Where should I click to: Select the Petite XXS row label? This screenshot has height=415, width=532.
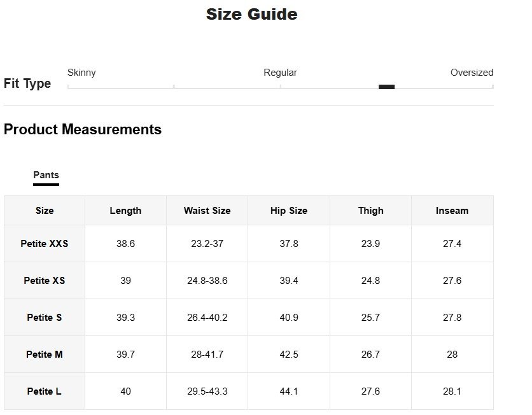(45, 244)
